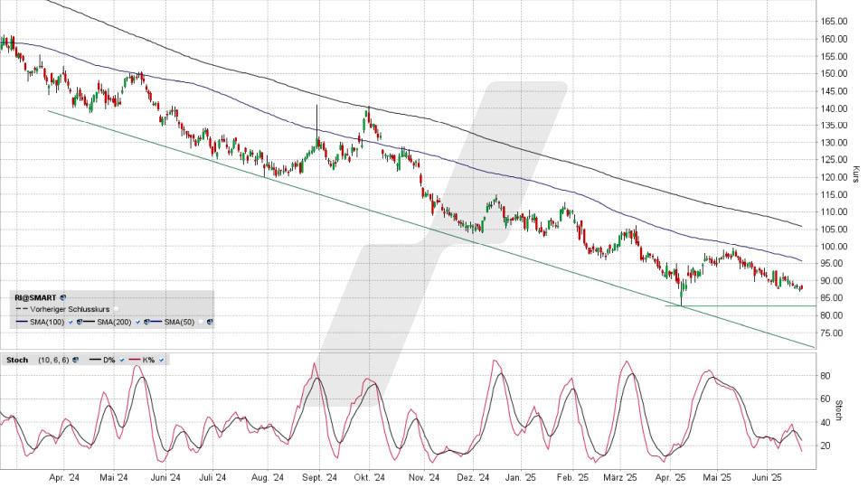
Task: Click the Stoch indicator label
Action: (17, 360)
